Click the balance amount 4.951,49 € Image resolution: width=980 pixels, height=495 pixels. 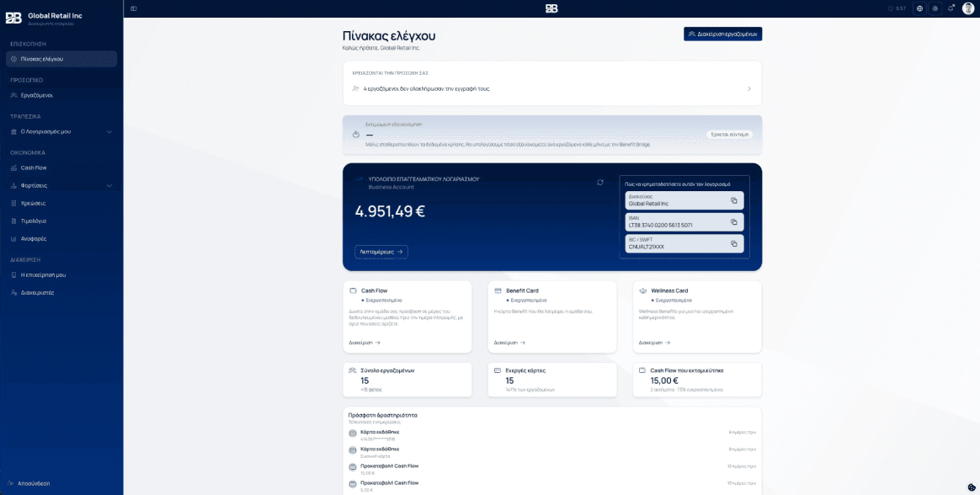tap(390, 211)
